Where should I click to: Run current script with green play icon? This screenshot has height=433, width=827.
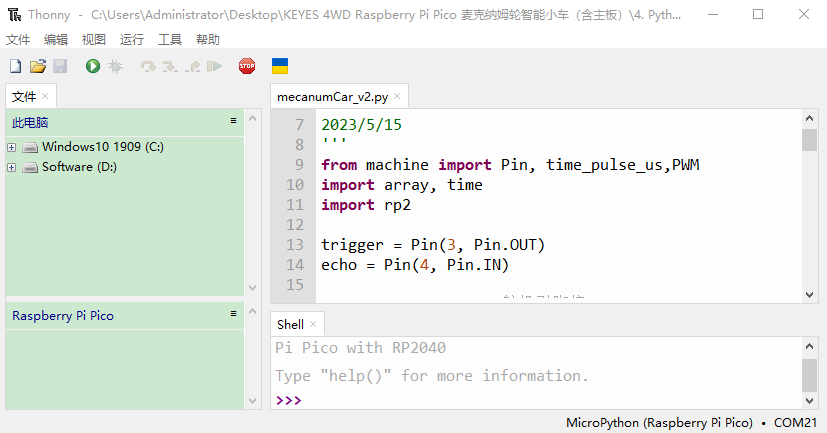[93, 66]
